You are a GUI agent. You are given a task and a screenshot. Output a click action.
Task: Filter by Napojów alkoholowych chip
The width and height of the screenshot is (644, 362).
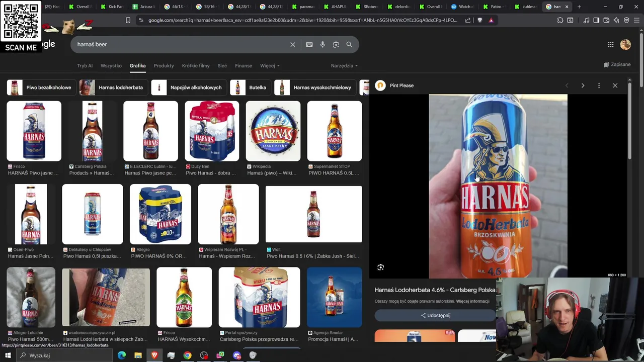(x=189, y=87)
